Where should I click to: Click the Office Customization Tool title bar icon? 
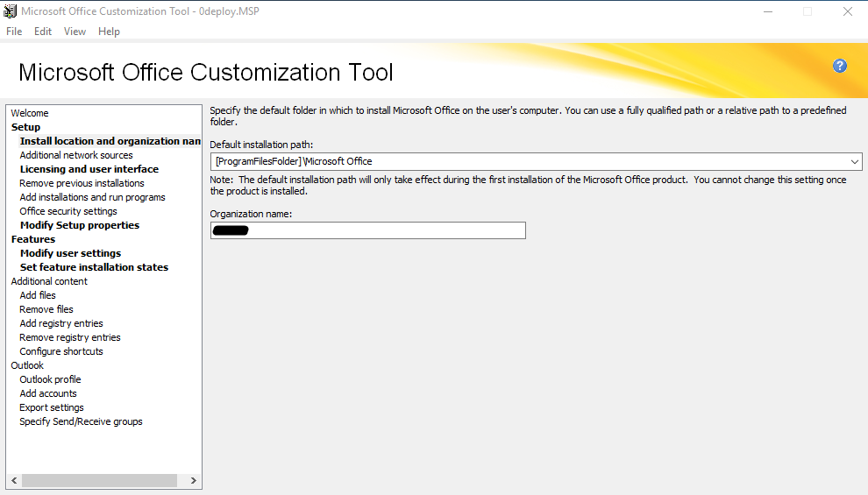[10, 11]
